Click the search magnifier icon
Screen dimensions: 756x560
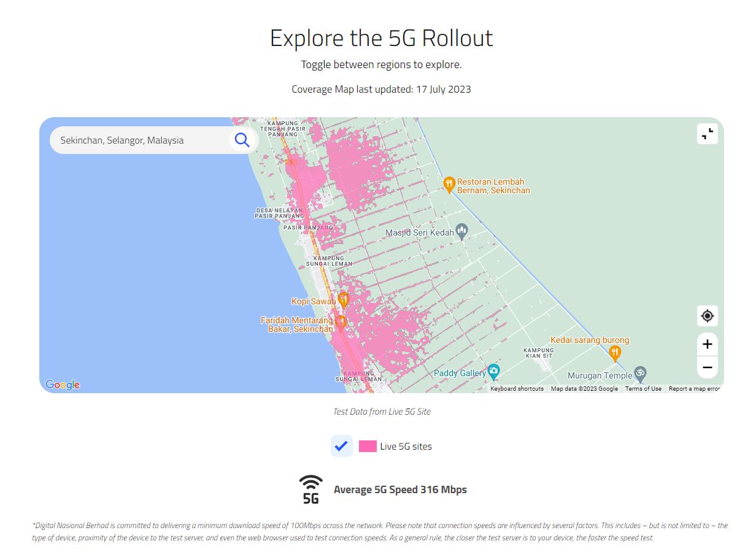[241, 139]
